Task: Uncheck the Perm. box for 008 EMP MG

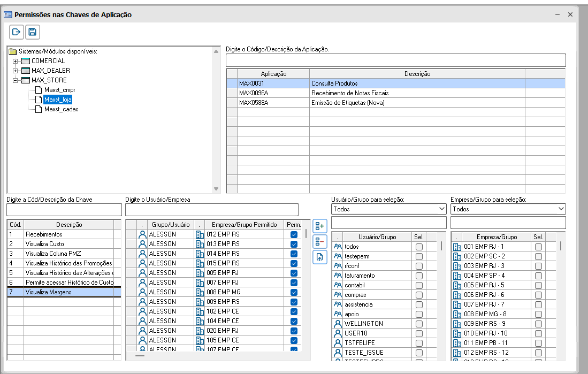Action: tap(294, 292)
